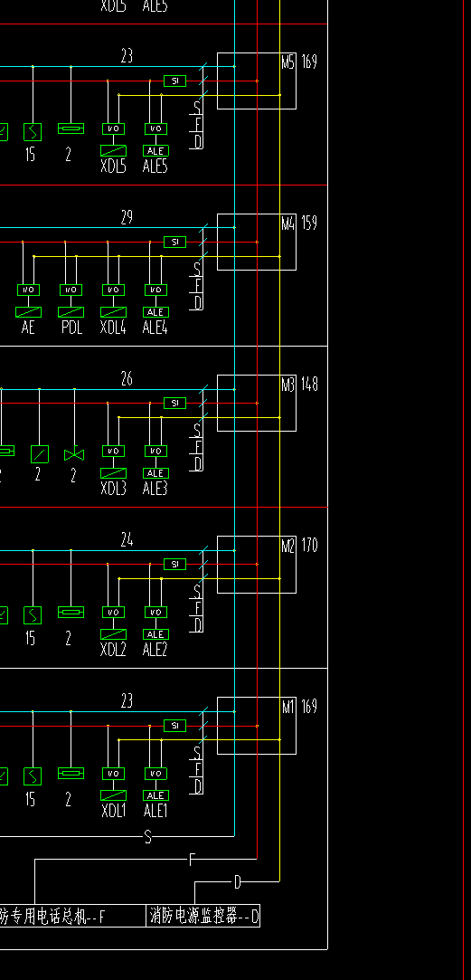This screenshot has height=980, width=471.
Task: Select the F label on the red riser line
Action: [x=193, y=860]
